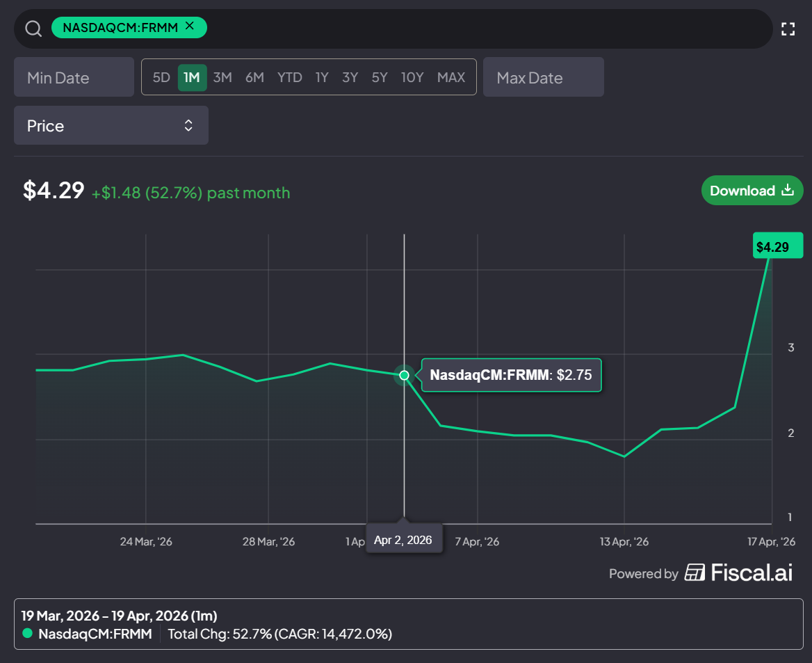Select the 10Y time range
This screenshot has height=663, width=812.
coord(412,77)
